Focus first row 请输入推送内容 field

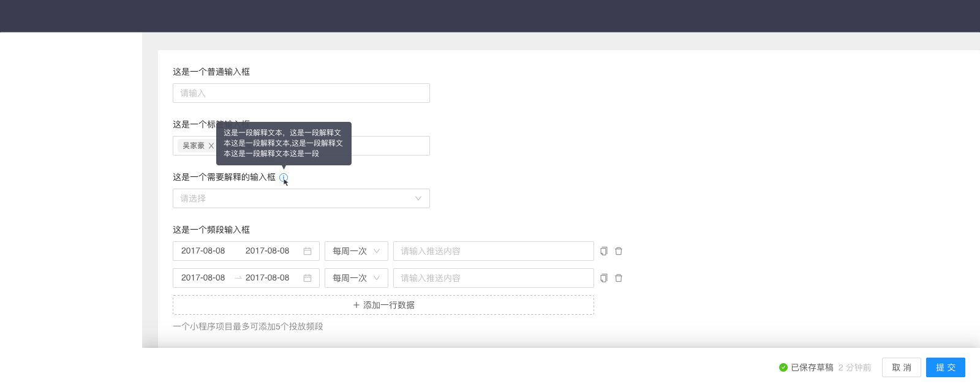pyautogui.click(x=494, y=251)
